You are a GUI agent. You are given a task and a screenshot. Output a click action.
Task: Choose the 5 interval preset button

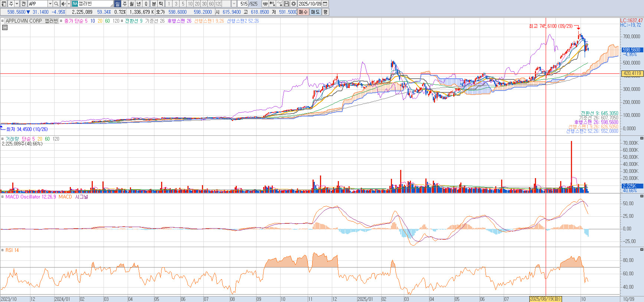pos(183,4)
